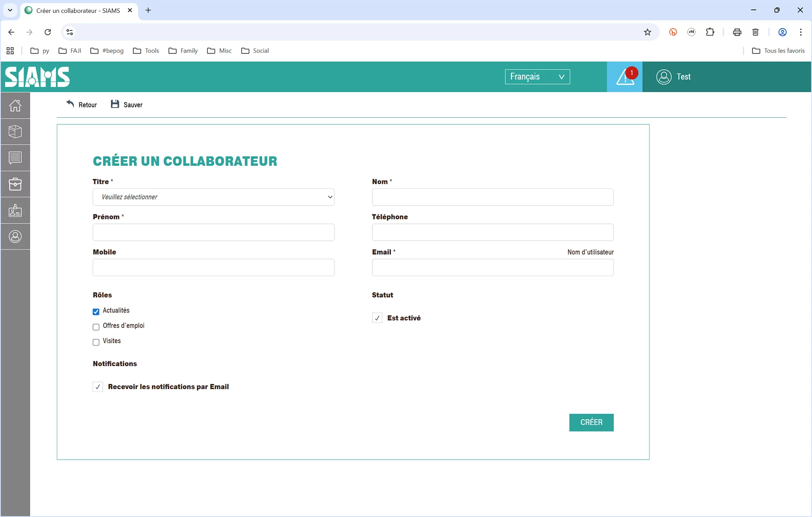
Task: Click the 3D box products sidebar icon
Action: click(15, 132)
